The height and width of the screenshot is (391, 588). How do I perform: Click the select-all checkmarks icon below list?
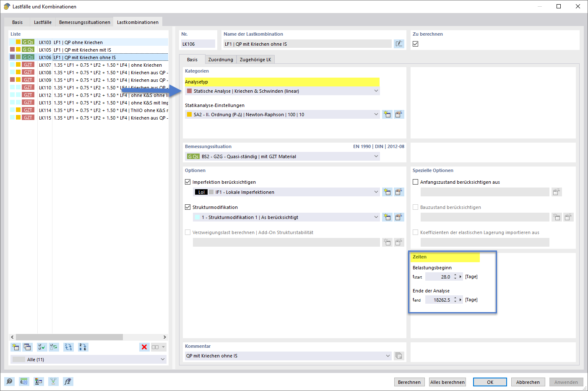(42, 347)
